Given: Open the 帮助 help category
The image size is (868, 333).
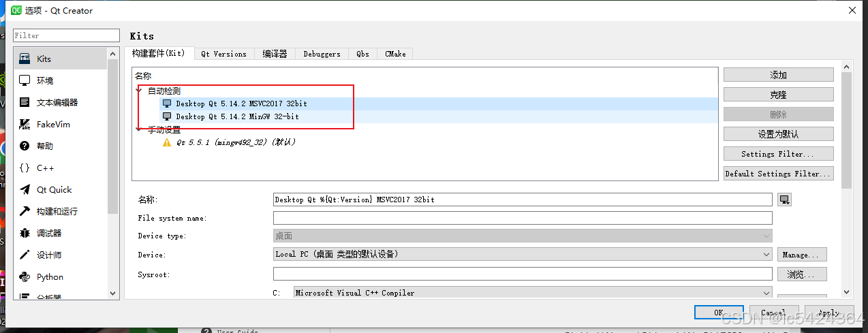Looking at the screenshot, I should (x=60, y=146).
